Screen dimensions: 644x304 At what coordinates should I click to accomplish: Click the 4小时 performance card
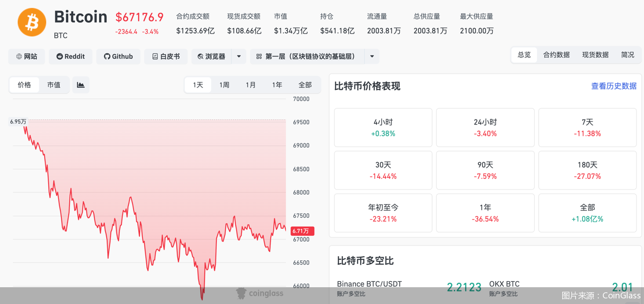[383, 128]
